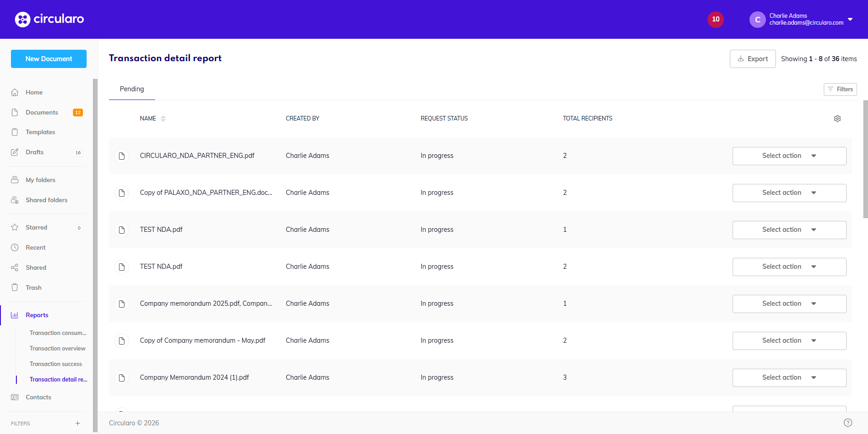Open the Filters panel button

[840, 89]
